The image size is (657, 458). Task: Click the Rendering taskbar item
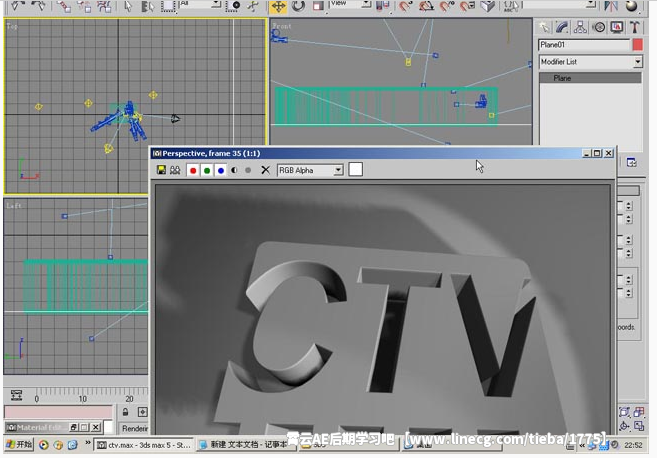coord(135,428)
